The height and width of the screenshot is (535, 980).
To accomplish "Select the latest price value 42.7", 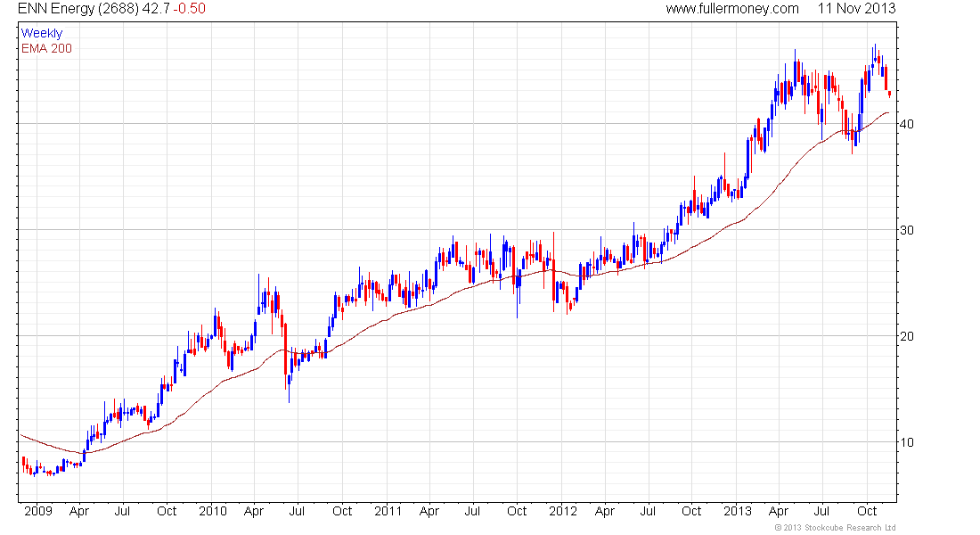I will point(156,9).
